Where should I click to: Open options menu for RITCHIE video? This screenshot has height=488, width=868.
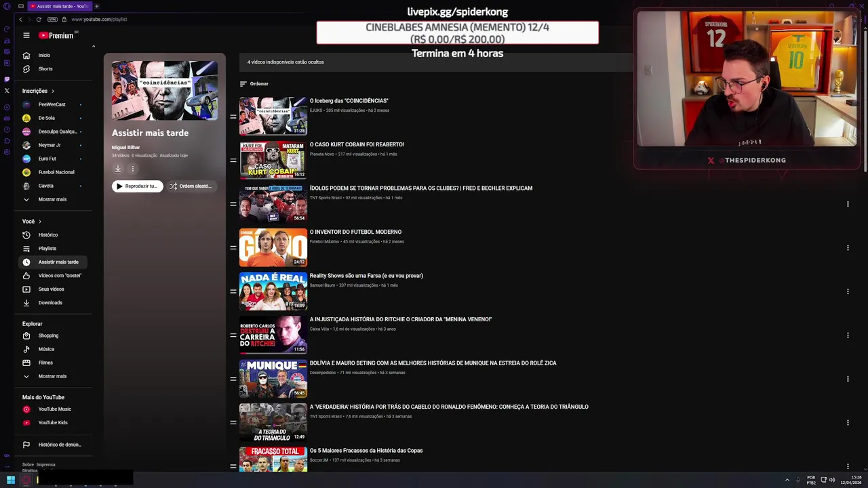848,335
